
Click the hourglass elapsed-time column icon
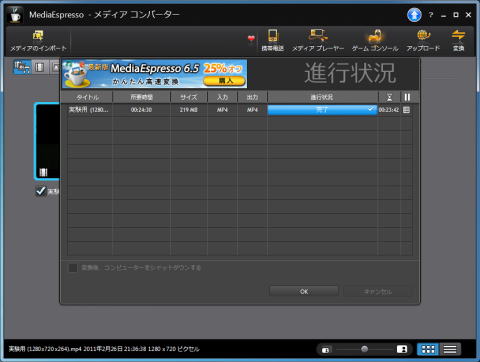tap(389, 97)
